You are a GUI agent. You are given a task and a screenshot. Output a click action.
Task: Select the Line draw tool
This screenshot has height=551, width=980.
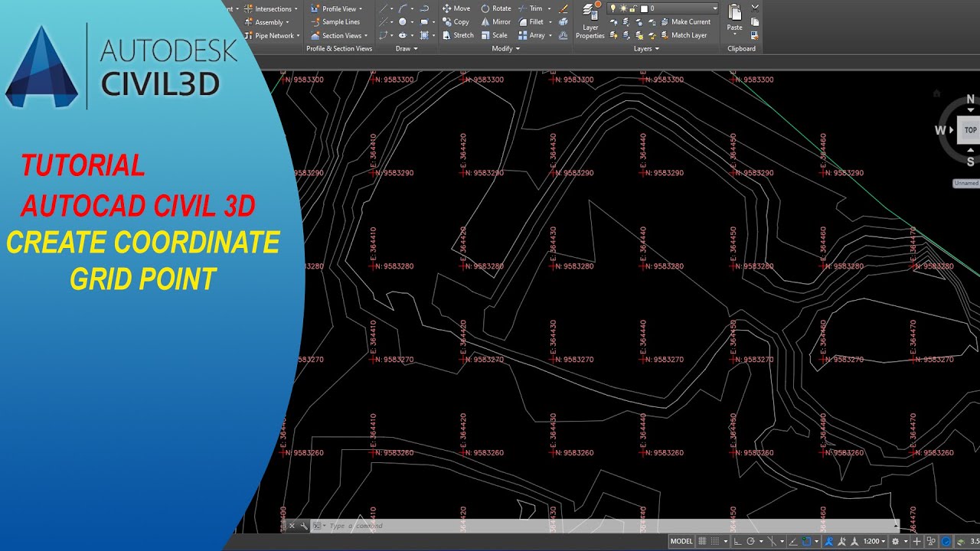(384, 8)
